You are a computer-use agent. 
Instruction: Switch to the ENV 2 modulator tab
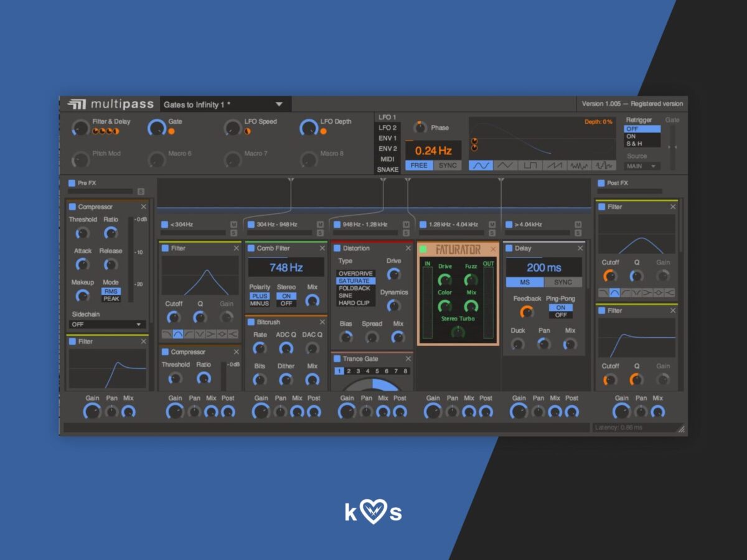point(388,149)
